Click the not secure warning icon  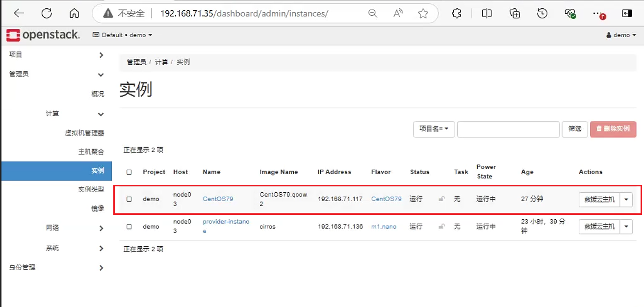pos(108,14)
